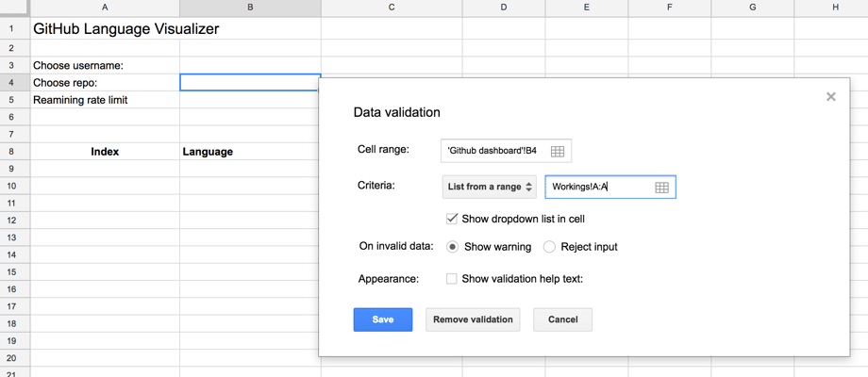Select the Choose repo: cell
This screenshot has width=868, height=377.
coord(105,82)
